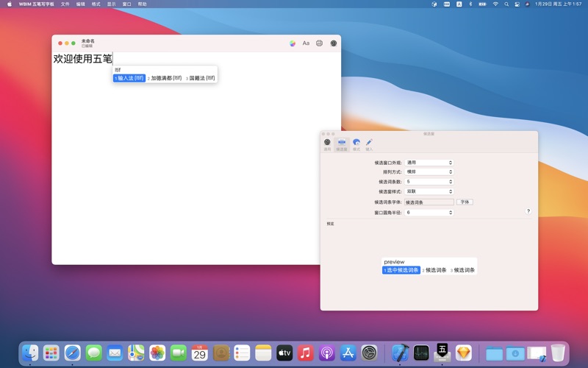The width and height of the screenshot is (588, 368).
Task: Open the preferences gear in writing pad toolbar
Action: [x=334, y=43]
